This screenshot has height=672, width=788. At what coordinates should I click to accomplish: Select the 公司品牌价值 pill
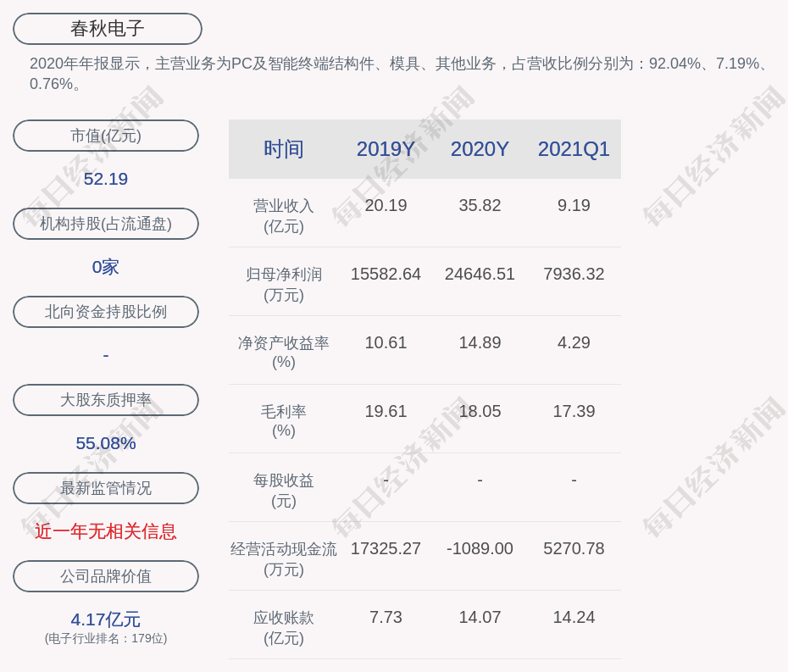point(106,576)
